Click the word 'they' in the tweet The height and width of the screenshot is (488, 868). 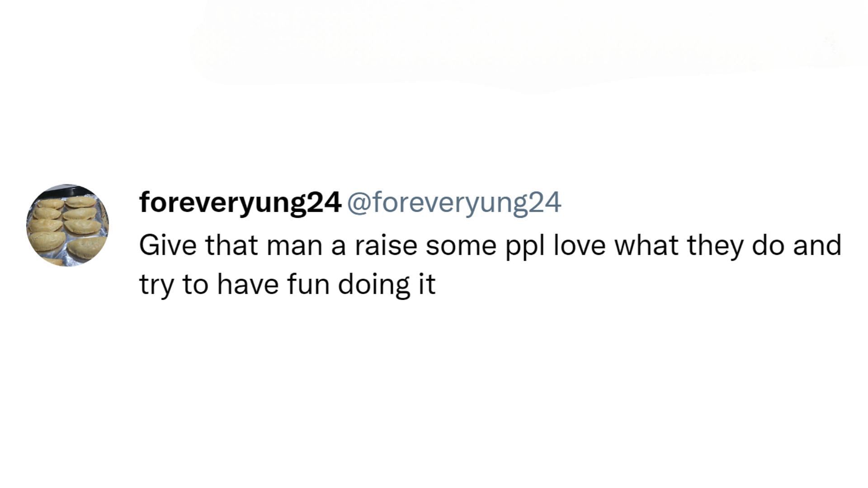pyautogui.click(x=715, y=245)
